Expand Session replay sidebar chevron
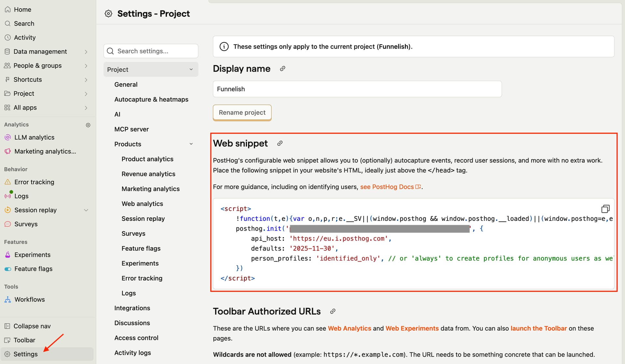Viewport: 625px width, 364px height. (86, 210)
